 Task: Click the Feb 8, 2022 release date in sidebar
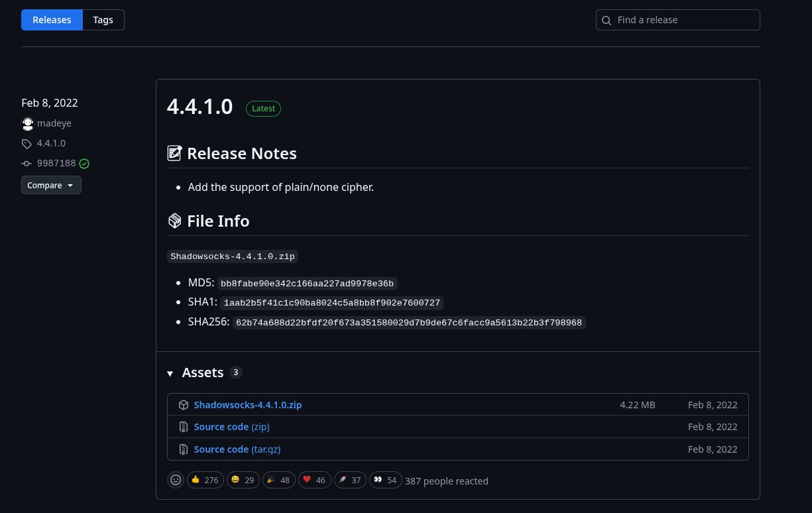click(x=50, y=103)
